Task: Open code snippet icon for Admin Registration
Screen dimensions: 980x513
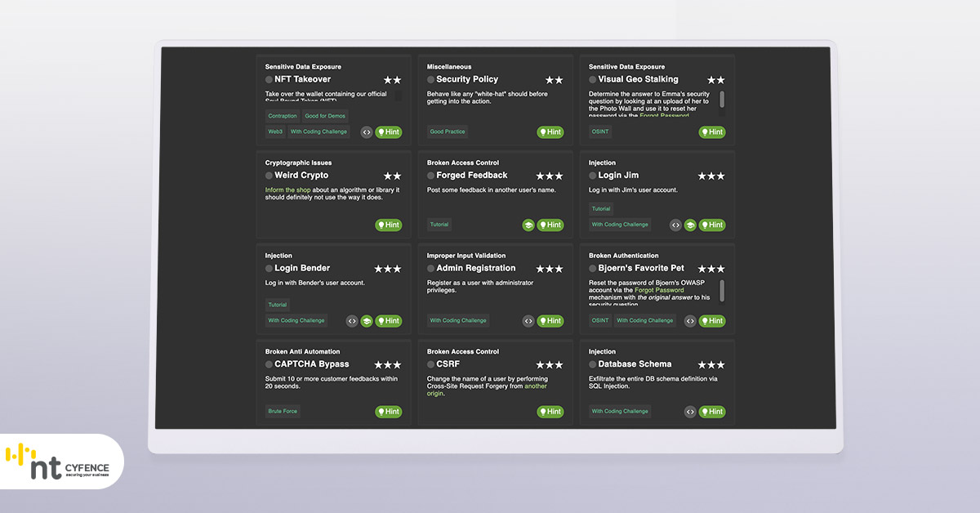Action: [528, 322]
